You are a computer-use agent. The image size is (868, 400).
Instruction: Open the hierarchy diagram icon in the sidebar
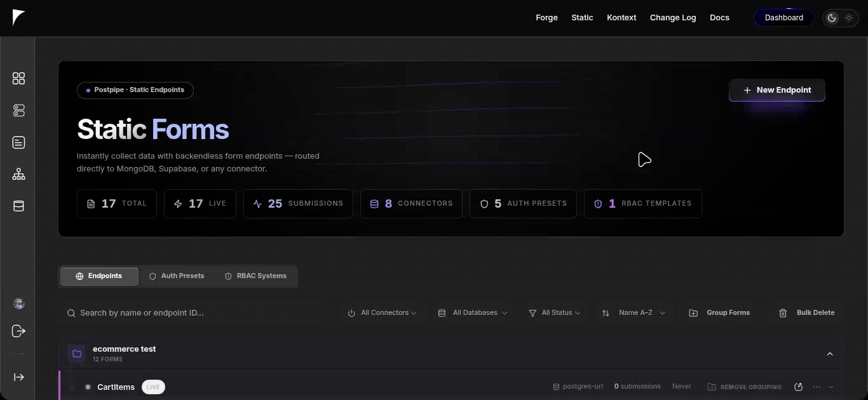[x=18, y=174]
